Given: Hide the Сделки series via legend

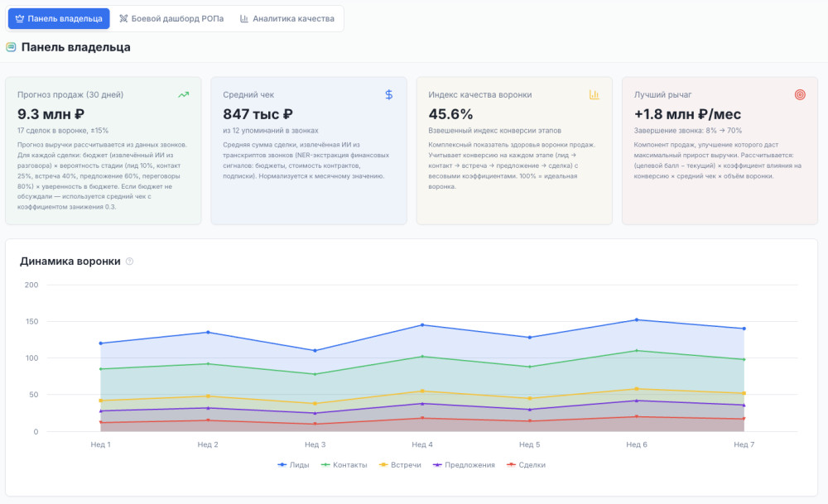Looking at the screenshot, I should (x=526, y=465).
